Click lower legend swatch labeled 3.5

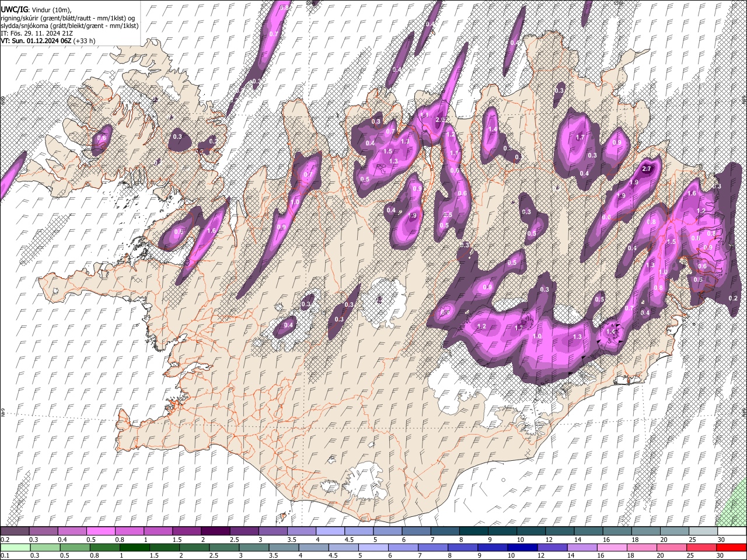tap(284, 547)
